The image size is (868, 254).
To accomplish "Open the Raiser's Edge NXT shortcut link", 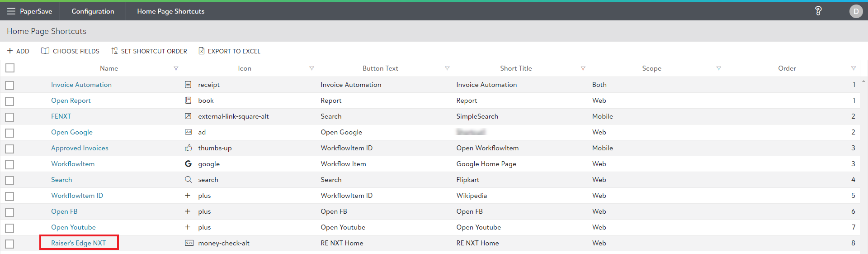I will pyautogui.click(x=78, y=243).
